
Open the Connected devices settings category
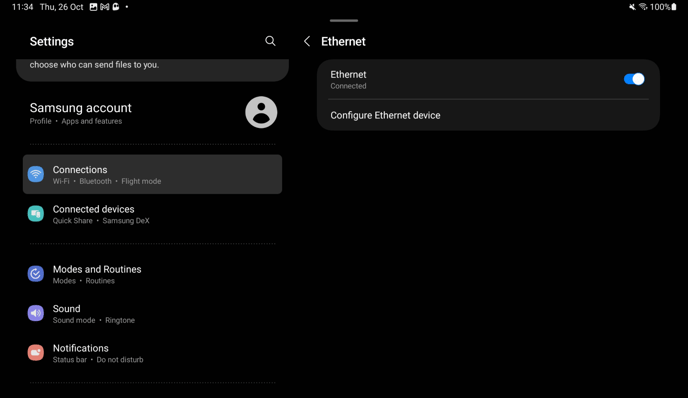[152, 214]
